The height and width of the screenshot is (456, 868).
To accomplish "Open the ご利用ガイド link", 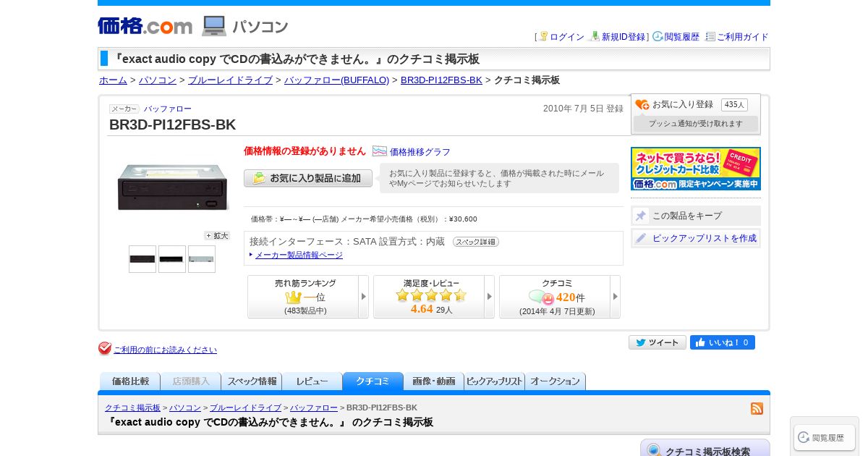I will tap(743, 37).
